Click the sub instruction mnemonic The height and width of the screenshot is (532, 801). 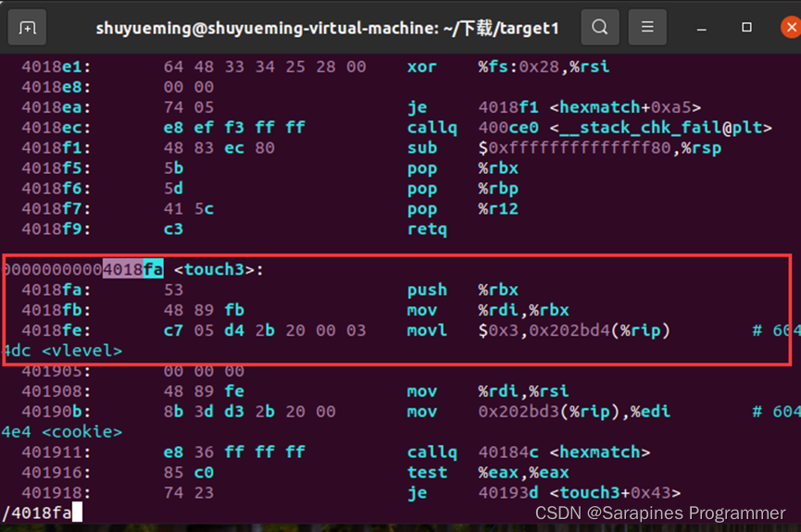coord(422,148)
